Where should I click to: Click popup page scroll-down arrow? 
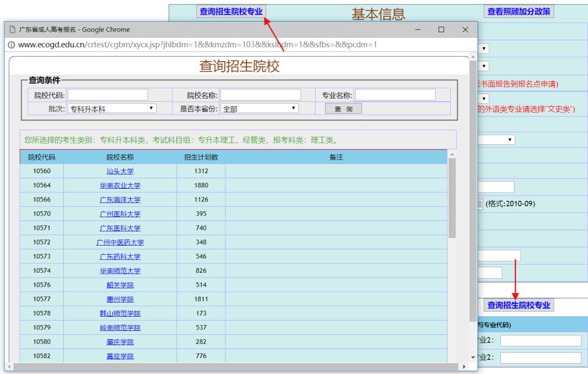tap(473, 358)
